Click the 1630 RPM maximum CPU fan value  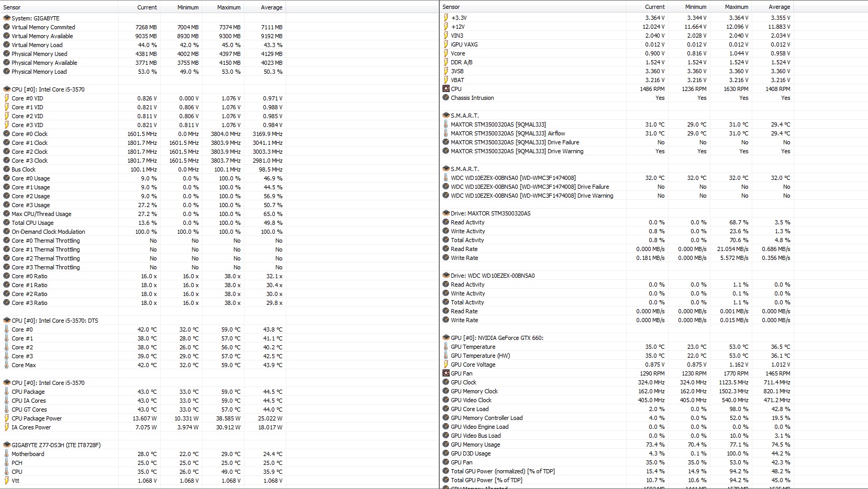click(x=736, y=89)
